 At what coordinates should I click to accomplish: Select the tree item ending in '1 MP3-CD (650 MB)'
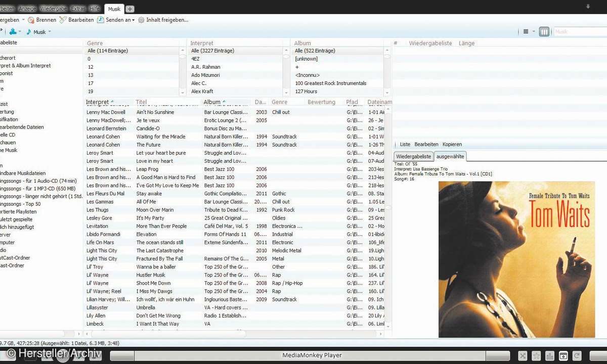(x=38, y=189)
